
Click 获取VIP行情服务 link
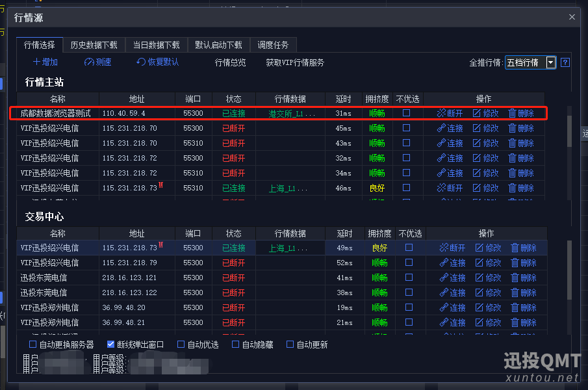295,62
